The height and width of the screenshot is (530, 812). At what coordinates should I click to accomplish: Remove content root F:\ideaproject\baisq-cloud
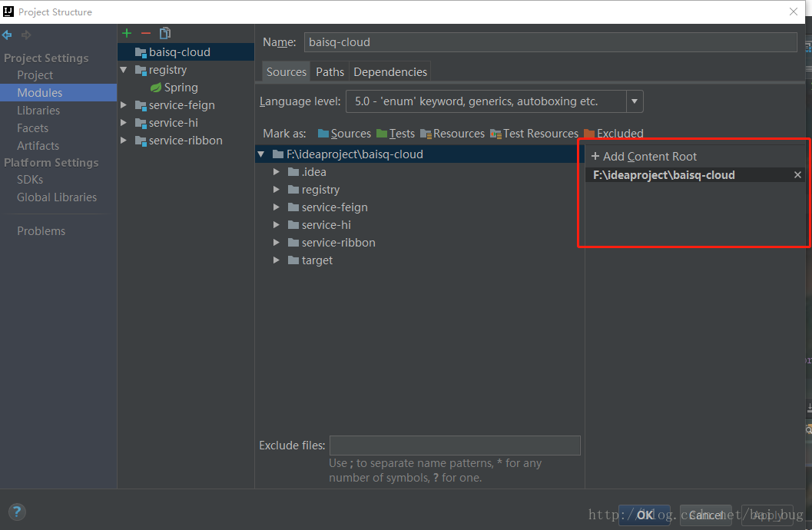[797, 175]
